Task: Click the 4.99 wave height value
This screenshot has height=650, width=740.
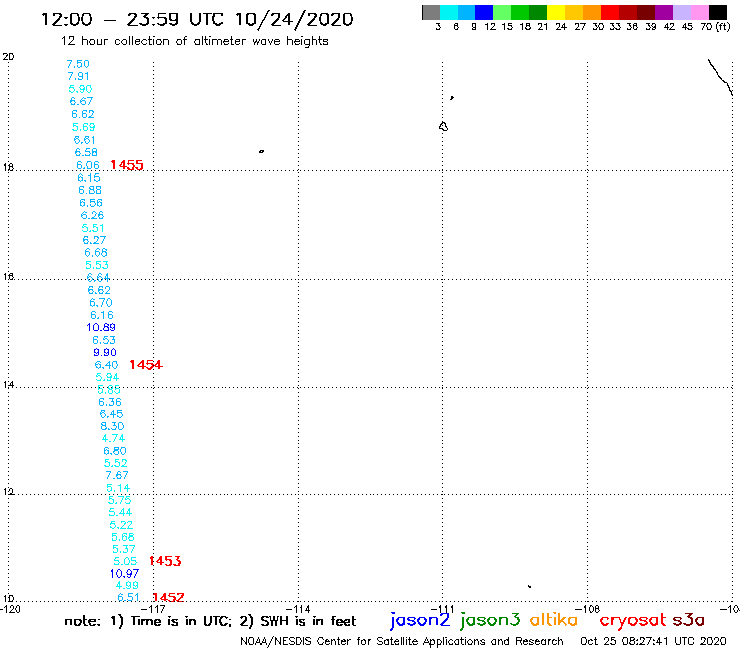Action: click(x=127, y=585)
